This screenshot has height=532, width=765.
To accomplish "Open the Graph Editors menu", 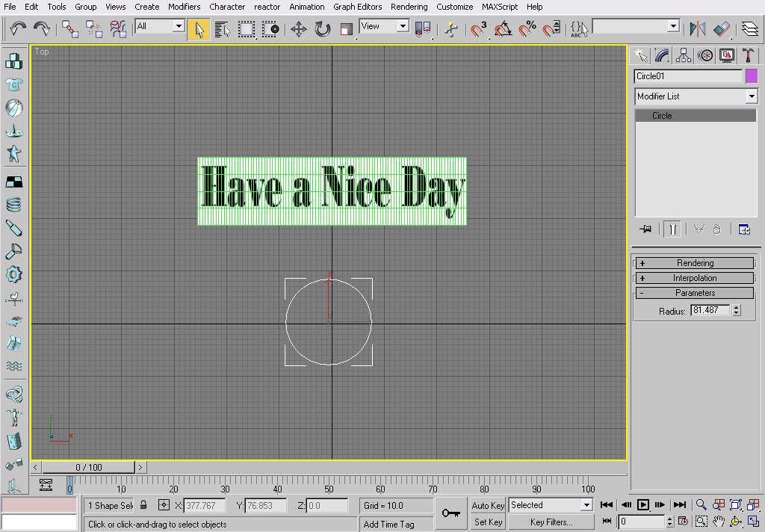I will pyautogui.click(x=357, y=7).
